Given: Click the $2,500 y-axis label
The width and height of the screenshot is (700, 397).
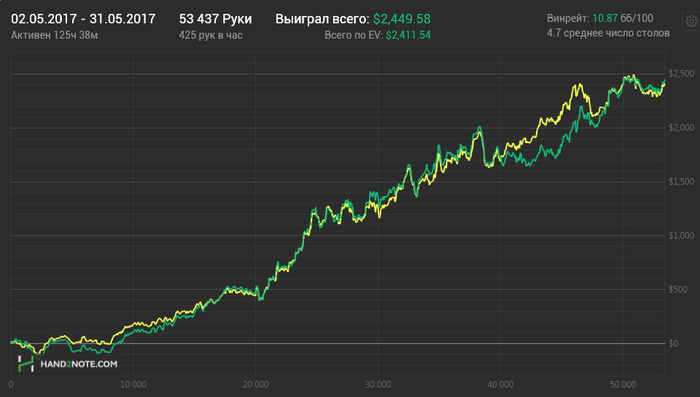Looking at the screenshot, I should pos(681,74).
